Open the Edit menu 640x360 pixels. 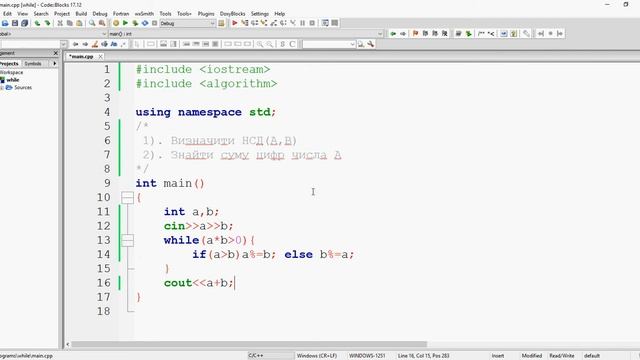click(7, 13)
